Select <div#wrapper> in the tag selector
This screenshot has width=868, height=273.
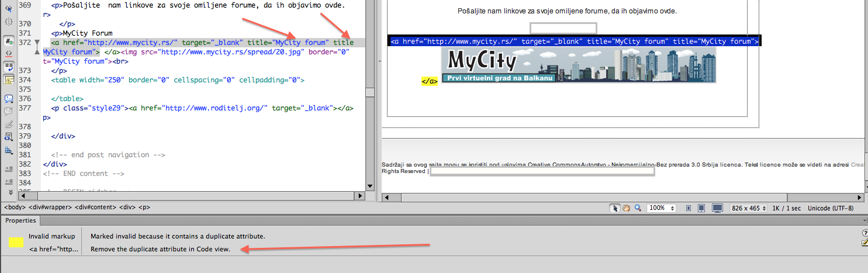pyautogui.click(x=50, y=208)
